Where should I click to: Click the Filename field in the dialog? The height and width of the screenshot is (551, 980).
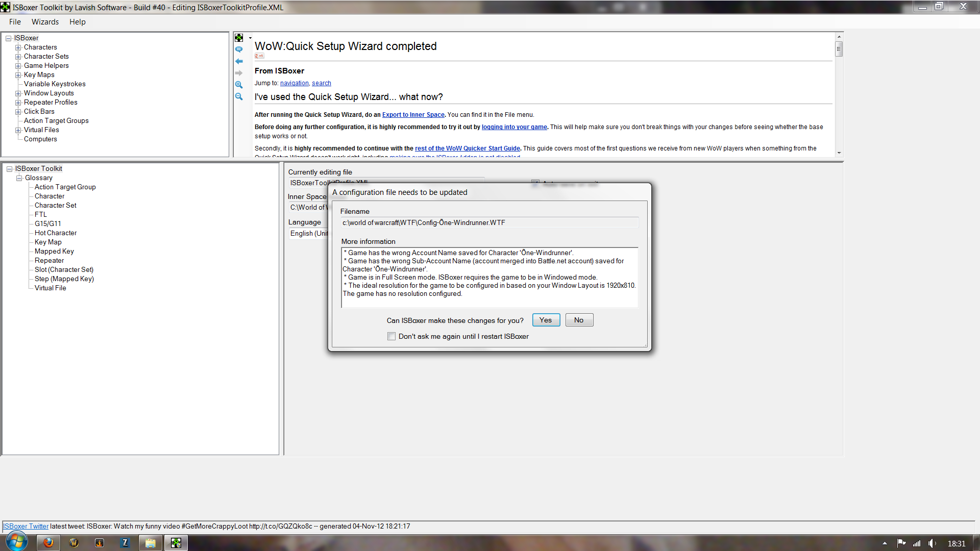click(489, 222)
